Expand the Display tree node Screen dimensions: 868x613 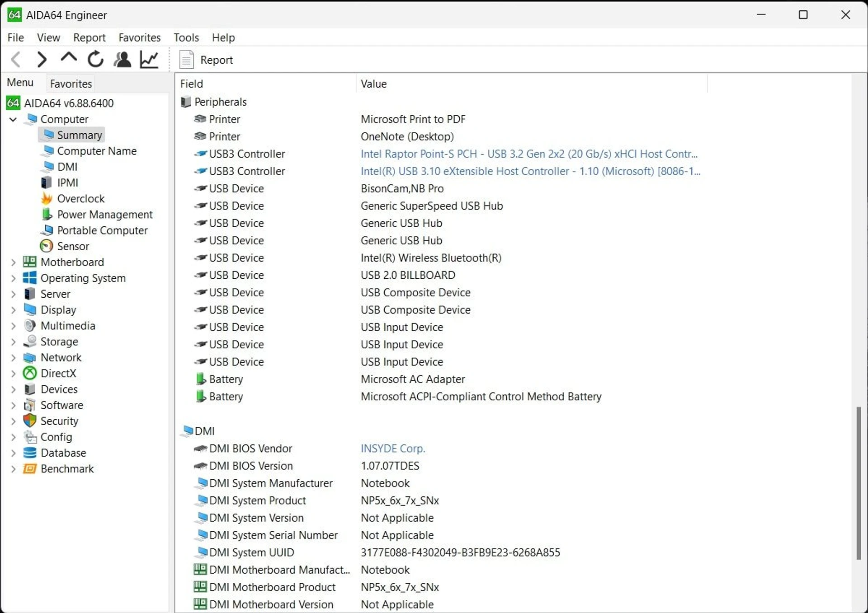13,310
